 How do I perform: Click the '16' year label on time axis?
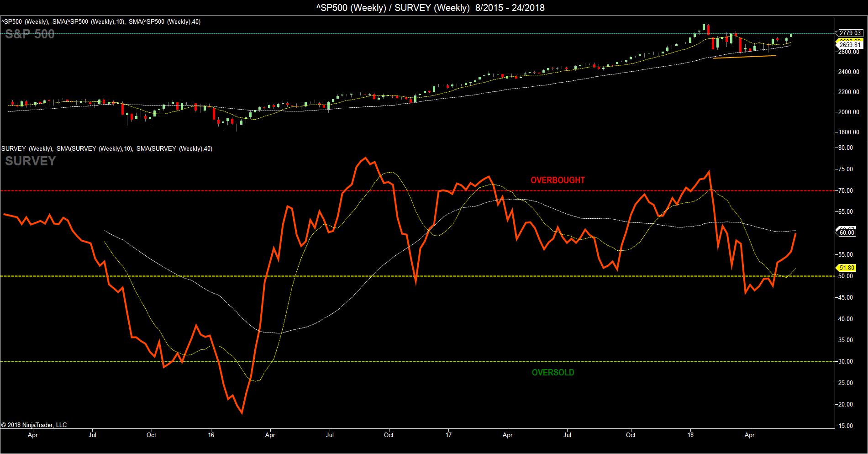(211, 435)
